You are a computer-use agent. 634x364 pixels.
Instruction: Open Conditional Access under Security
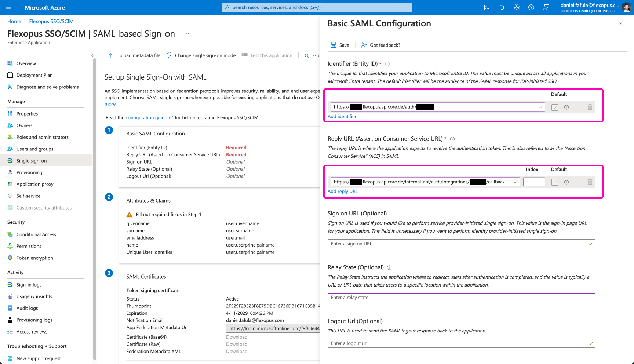[x=36, y=234]
